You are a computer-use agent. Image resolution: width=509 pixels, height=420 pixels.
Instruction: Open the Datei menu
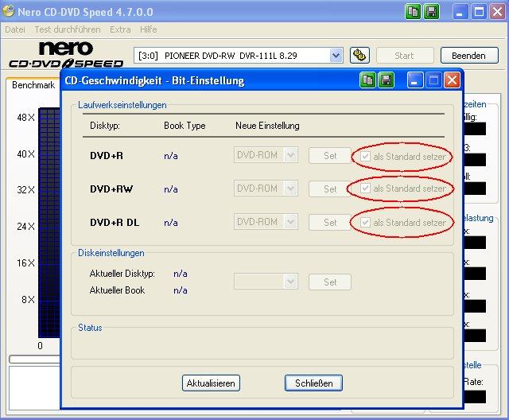click(15, 29)
